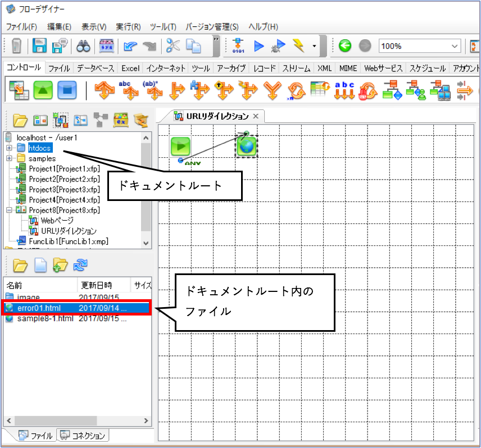481x448 pixels.
Task: Select the blue End component in palette
Action: coord(67,90)
